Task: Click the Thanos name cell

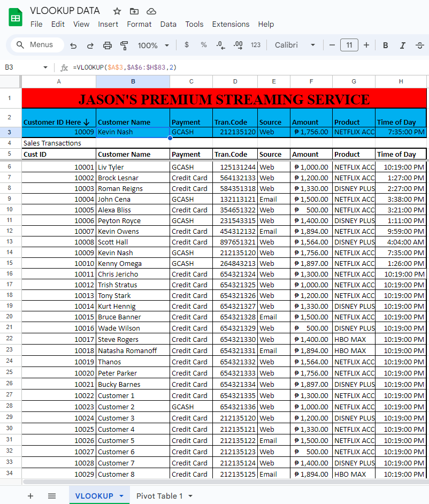Action: pyautogui.click(x=133, y=362)
